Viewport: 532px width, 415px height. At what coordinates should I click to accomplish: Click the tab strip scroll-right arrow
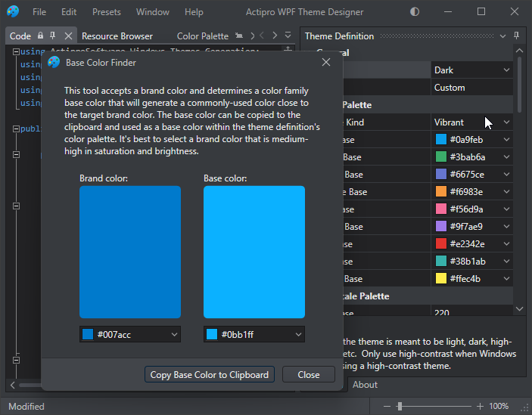(x=275, y=36)
